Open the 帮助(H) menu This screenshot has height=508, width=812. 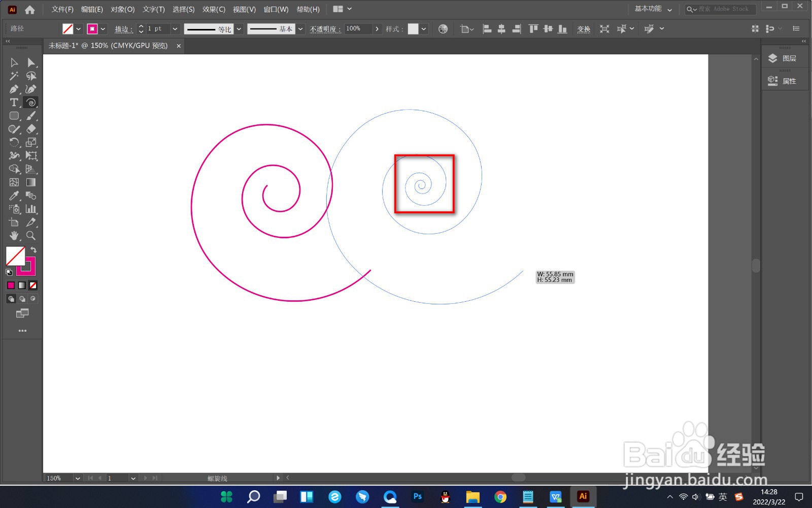pos(308,9)
